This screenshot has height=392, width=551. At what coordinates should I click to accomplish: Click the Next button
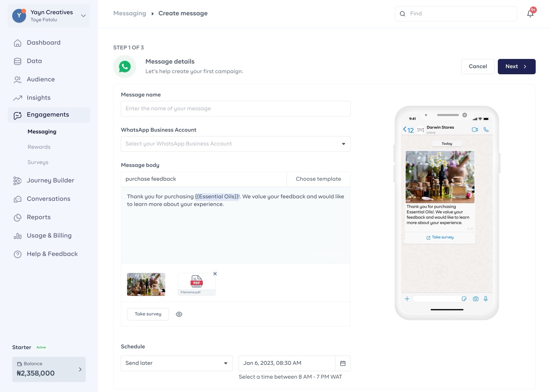point(517,67)
